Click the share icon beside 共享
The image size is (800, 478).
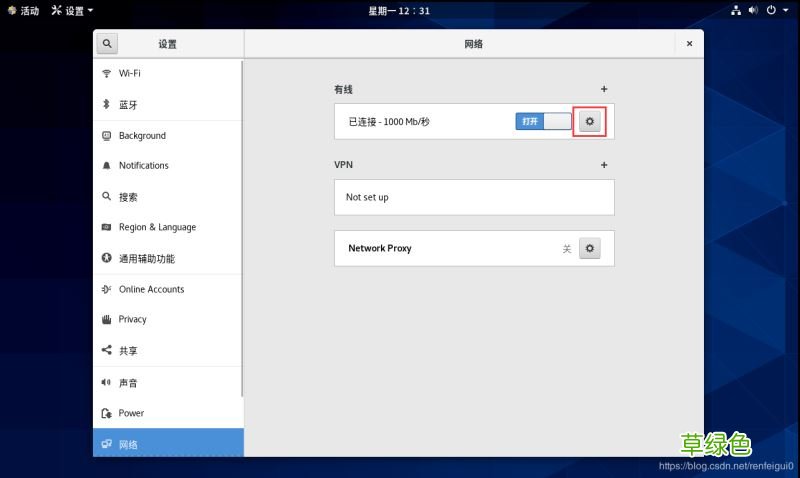tap(106, 350)
